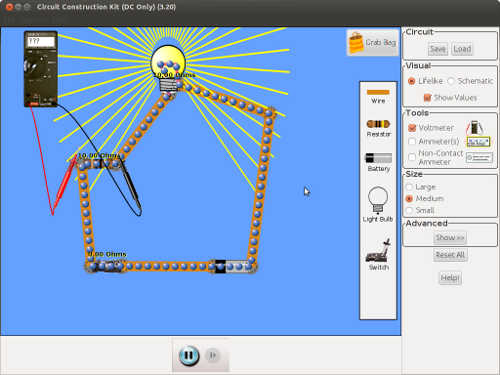Select the Large size option
This screenshot has width=500, height=375.
pos(409,187)
